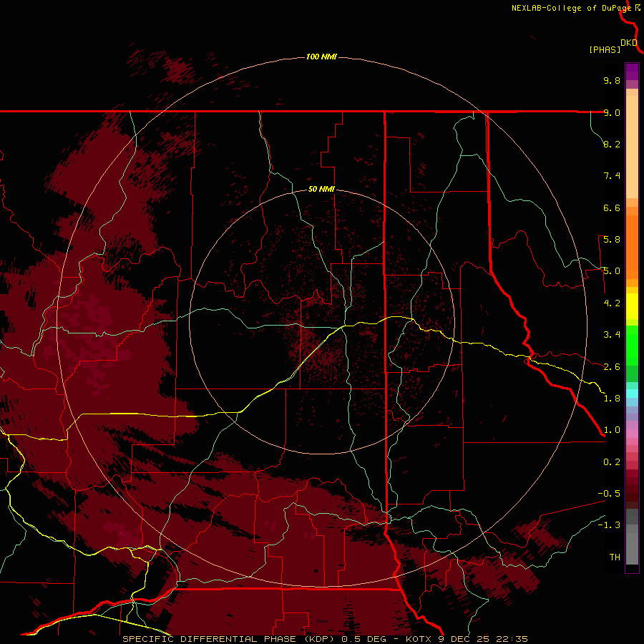The height and width of the screenshot is (644, 644).
Task: Click the bright green segment of the color bar
Action: pyautogui.click(x=632, y=346)
